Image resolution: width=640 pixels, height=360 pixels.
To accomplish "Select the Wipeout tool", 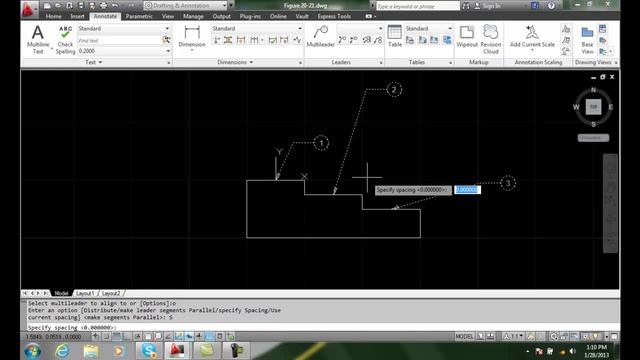I will coord(467,36).
